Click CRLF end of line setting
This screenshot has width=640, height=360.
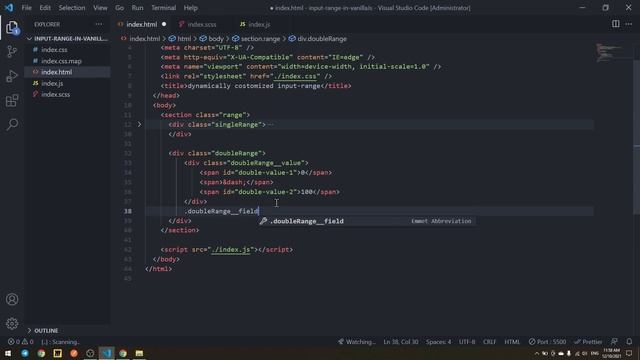pos(489,342)
